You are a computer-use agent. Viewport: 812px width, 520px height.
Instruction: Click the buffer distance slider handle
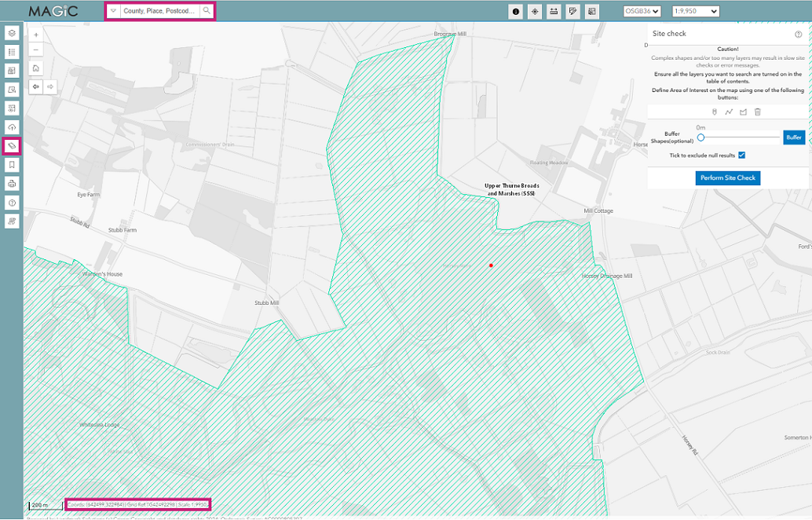pos(700,137)
